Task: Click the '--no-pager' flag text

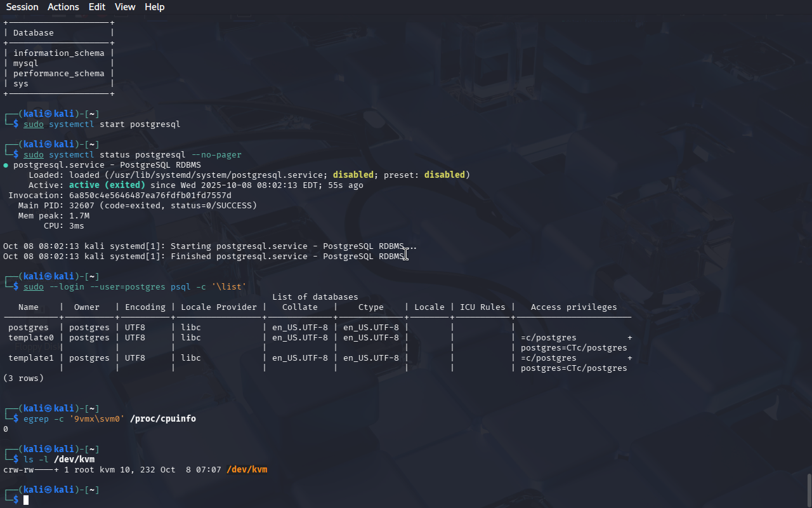Action: point(216,155)
